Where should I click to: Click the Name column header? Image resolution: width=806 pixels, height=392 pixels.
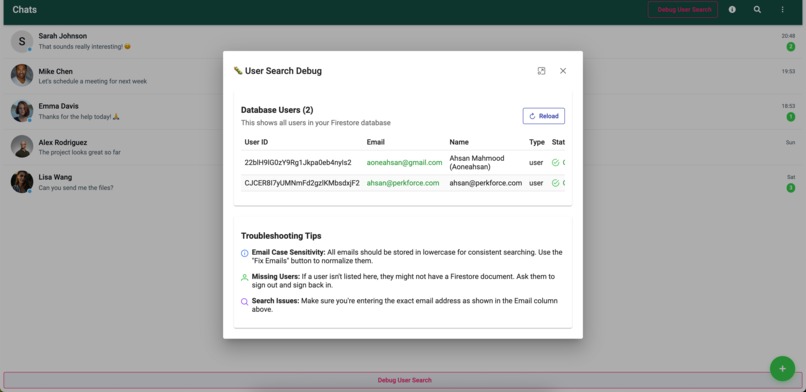459,142
